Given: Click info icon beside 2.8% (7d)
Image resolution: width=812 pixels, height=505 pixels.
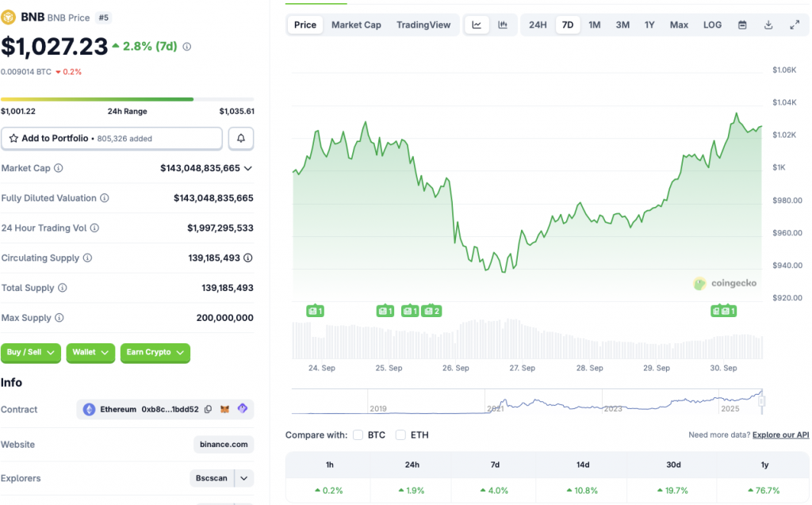Looking at the screenshot, I should tap(187, 47).
